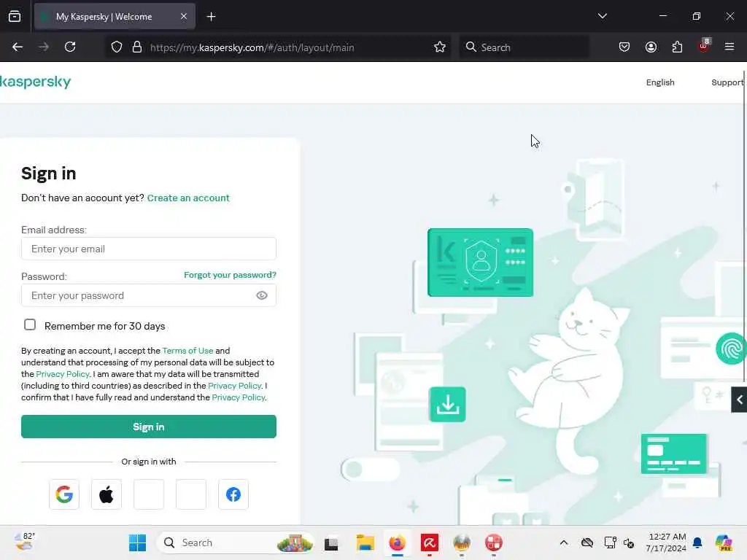Sign in with Apple icon
Viewport: 747px width, 560px height.
pos(107,494)
